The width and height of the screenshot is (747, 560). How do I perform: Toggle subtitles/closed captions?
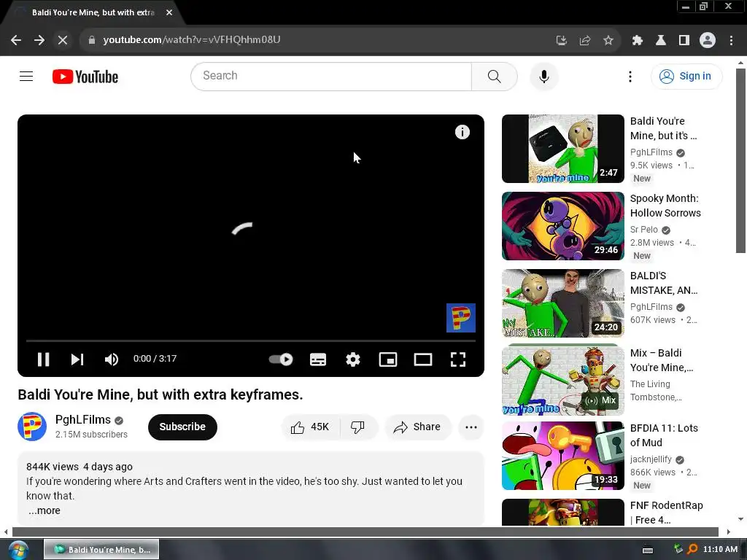[x=318, y=359]
